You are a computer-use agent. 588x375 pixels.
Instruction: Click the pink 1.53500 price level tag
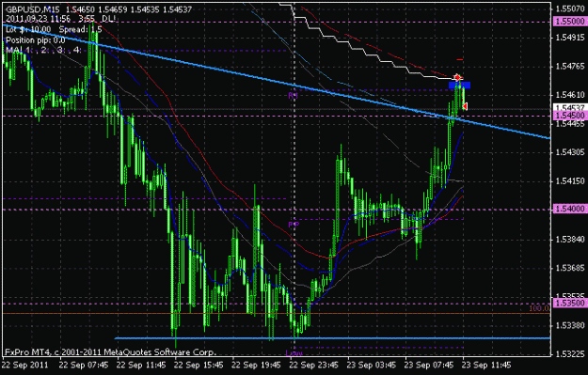coord(569,303)
